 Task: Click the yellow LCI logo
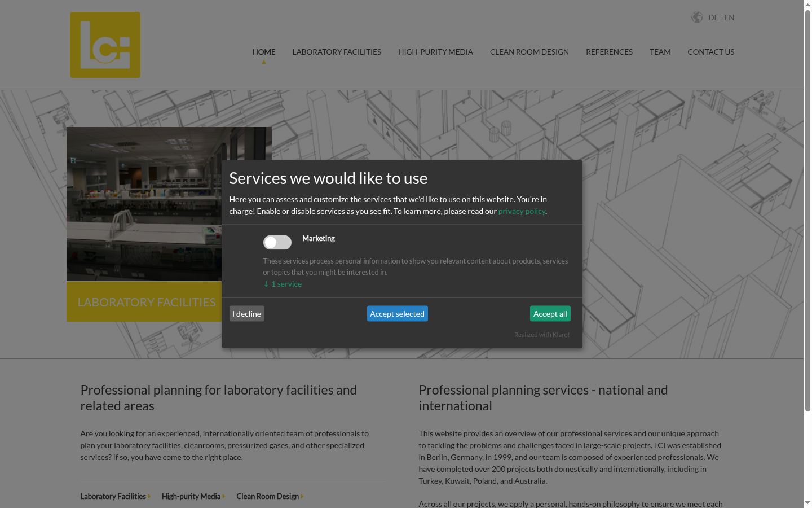(105, 45)
